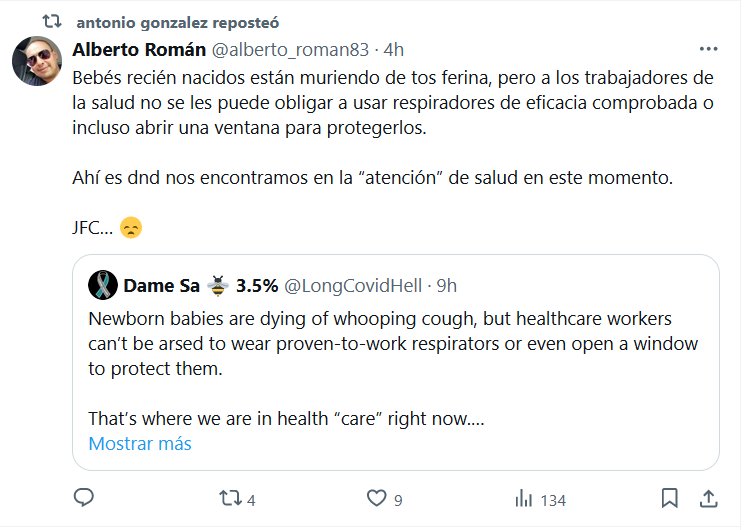Open the @alberto_roman83 handle link
The width and height of the screenshot is (744, 530).
(285, 49)
